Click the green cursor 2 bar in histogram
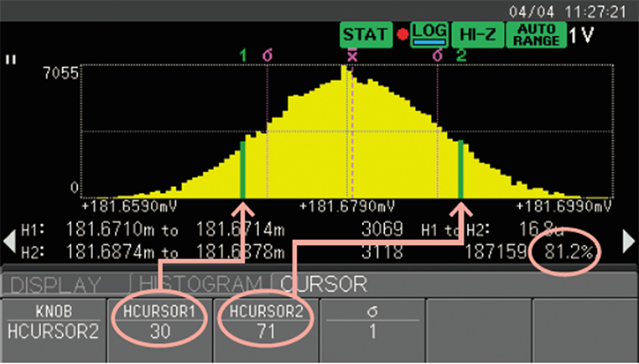639x364 pixels. click(x=461, y=169)
